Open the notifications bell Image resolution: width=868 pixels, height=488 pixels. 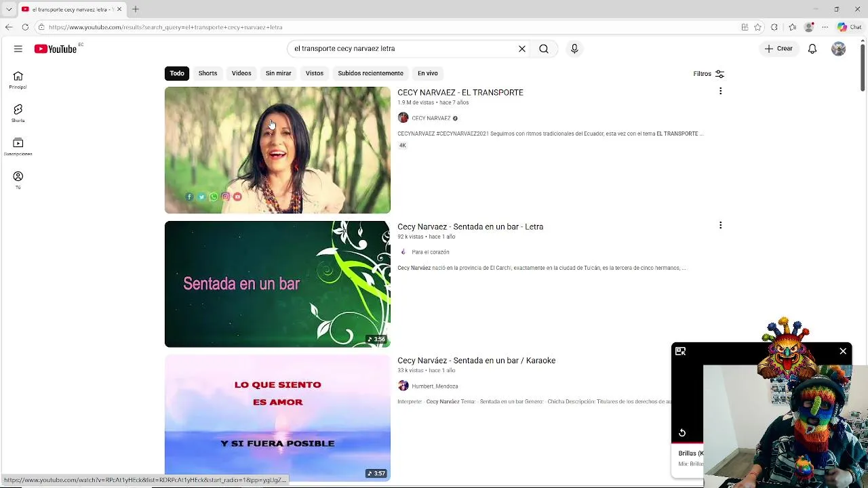click(812, 49)
